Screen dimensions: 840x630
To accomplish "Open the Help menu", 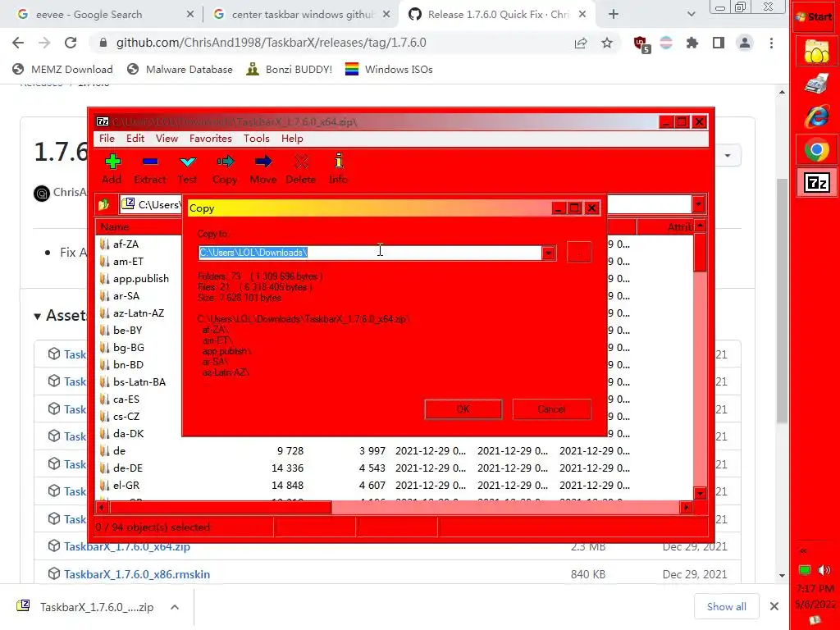I will pos(292,138).
